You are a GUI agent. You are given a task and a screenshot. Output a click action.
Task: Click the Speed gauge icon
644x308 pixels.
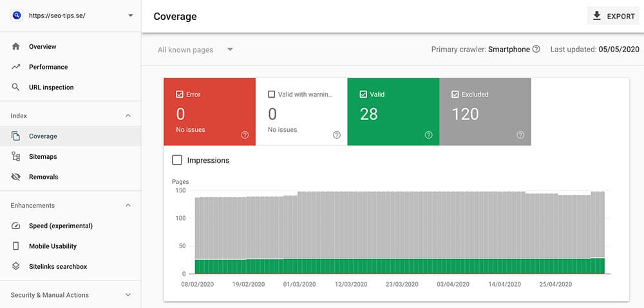pyautogui.click(x=15, y=226)
